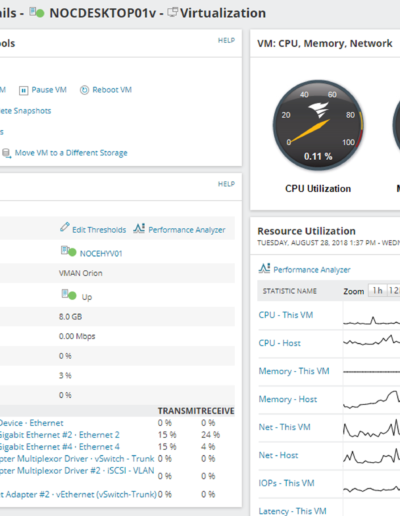Viewport: 400px width, 516px height.
Task: Open the NOCEHYV01 host link
Action: (x=101, y=254)
